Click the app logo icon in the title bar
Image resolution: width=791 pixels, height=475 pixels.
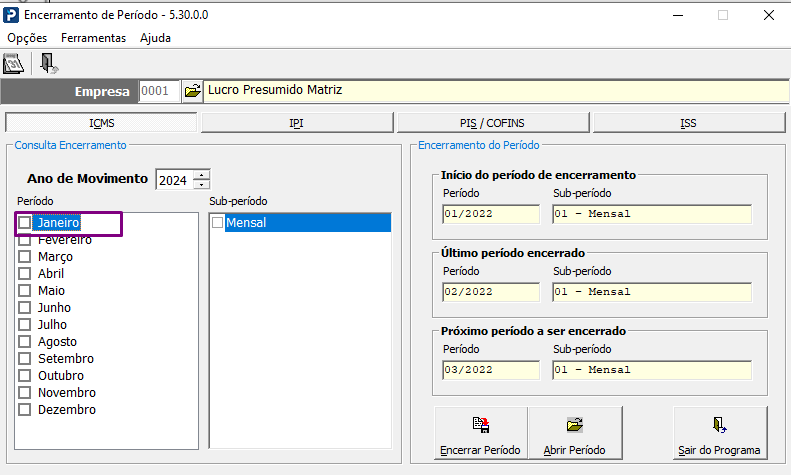(x=11, y=15)
